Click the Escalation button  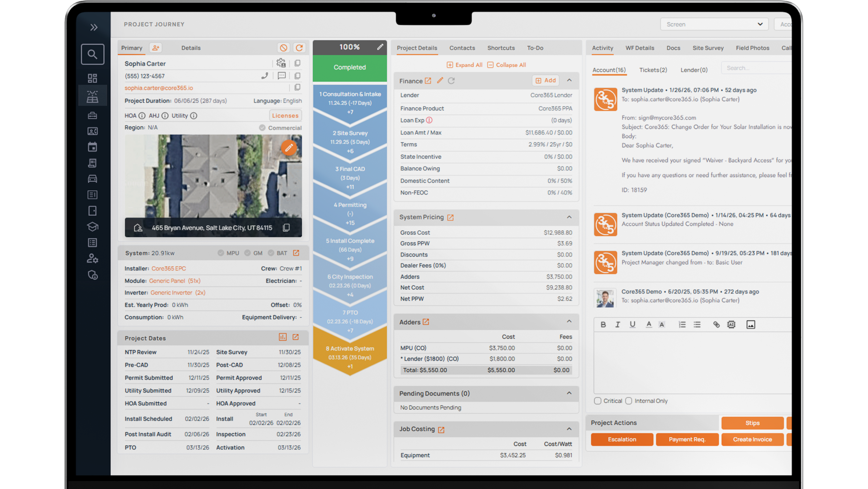coord(622,440)
